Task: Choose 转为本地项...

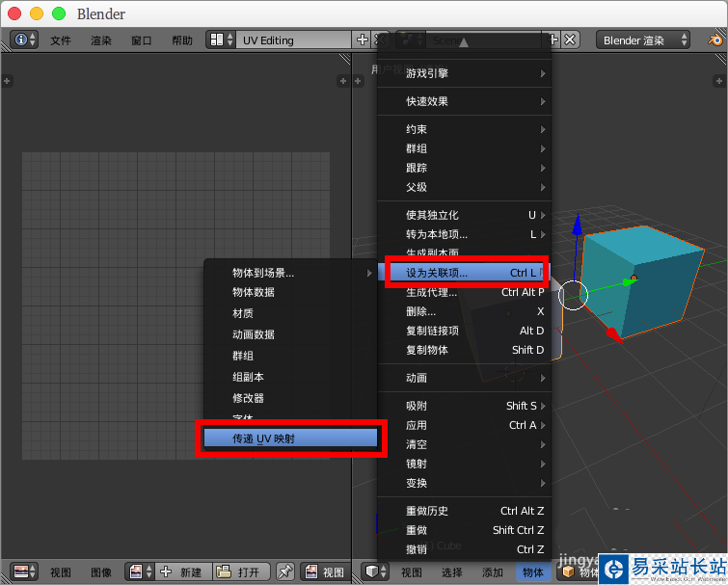Action: point(465,234)
